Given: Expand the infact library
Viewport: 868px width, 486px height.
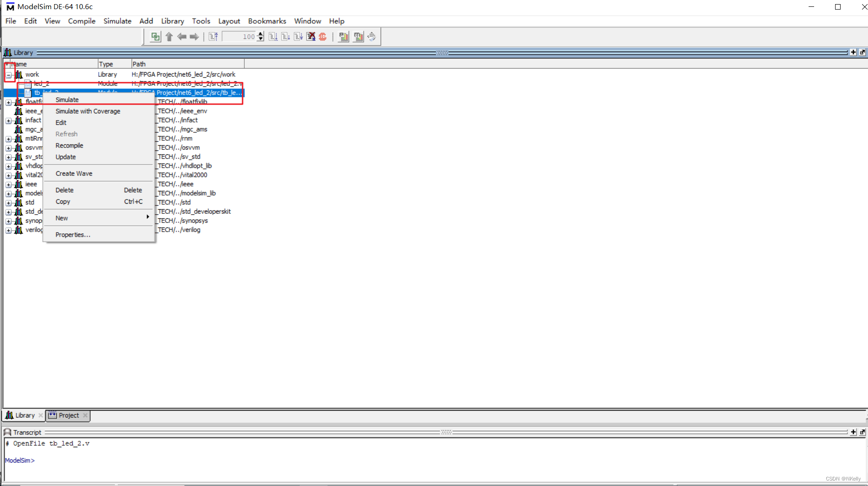Looking at the screenshot, I should click(x=9, y=121).
